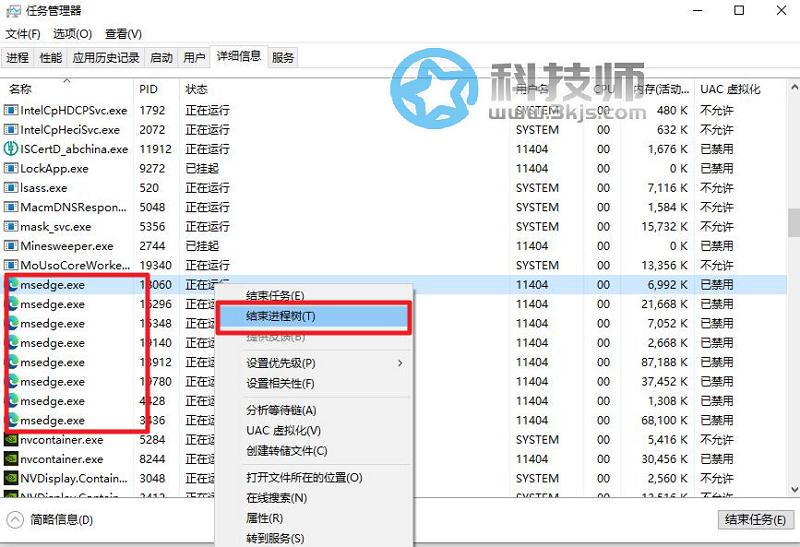Select the 详细信息 tab
The image size is (800, 547).
(239, 56)
